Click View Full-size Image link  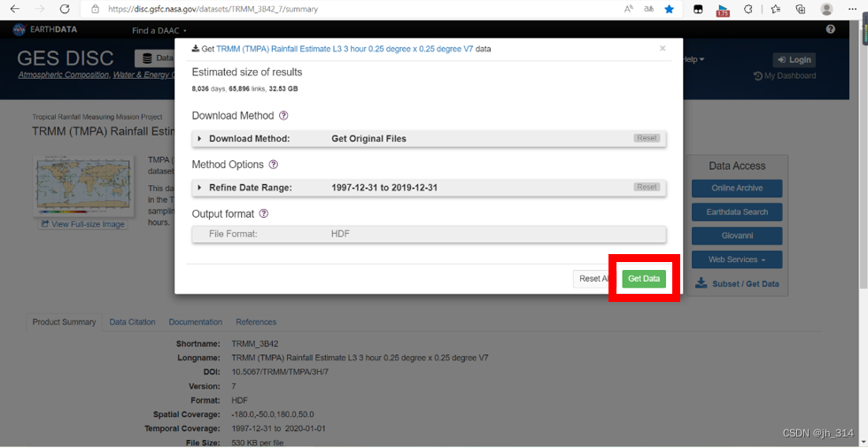pos(83,224)
